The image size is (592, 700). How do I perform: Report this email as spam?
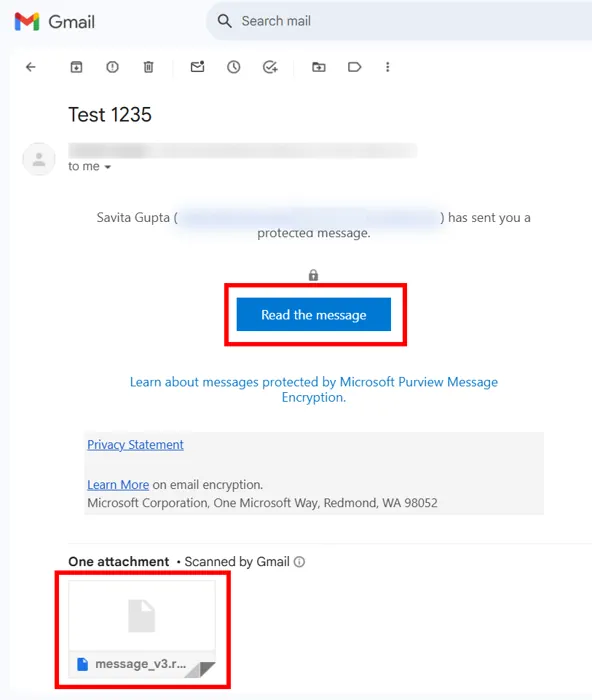[x=113, y=67]
